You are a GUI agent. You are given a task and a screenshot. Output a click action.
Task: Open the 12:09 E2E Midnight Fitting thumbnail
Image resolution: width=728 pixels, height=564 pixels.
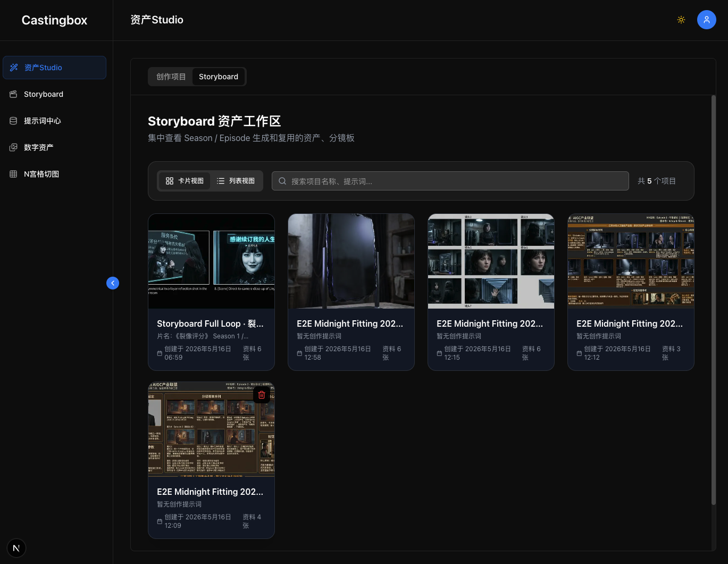[x=212, y=429]
